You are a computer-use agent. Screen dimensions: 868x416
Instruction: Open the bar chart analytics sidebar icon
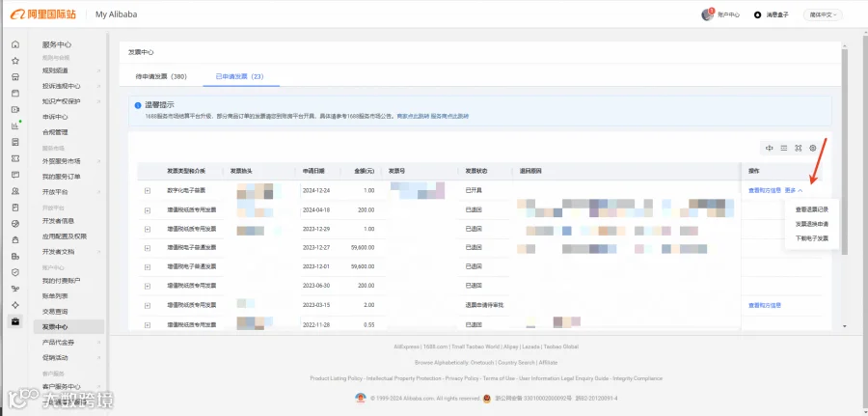(x=15, y=125)
